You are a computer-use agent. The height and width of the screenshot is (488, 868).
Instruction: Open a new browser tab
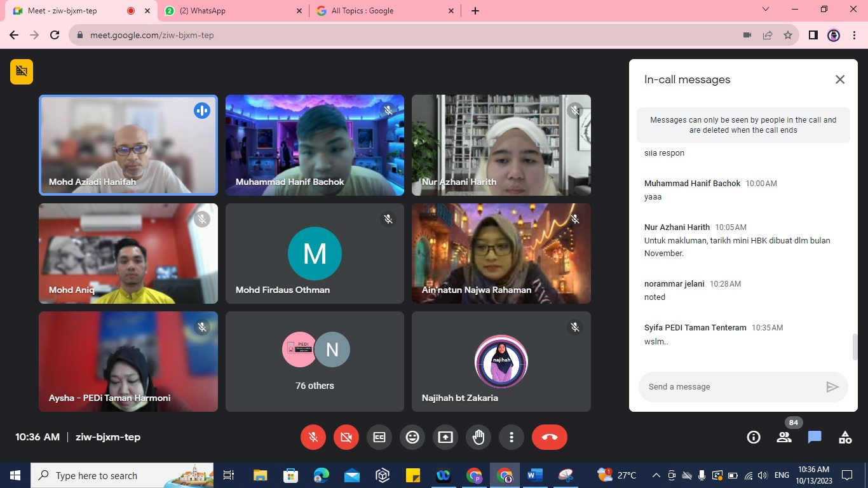pos(475,11)
